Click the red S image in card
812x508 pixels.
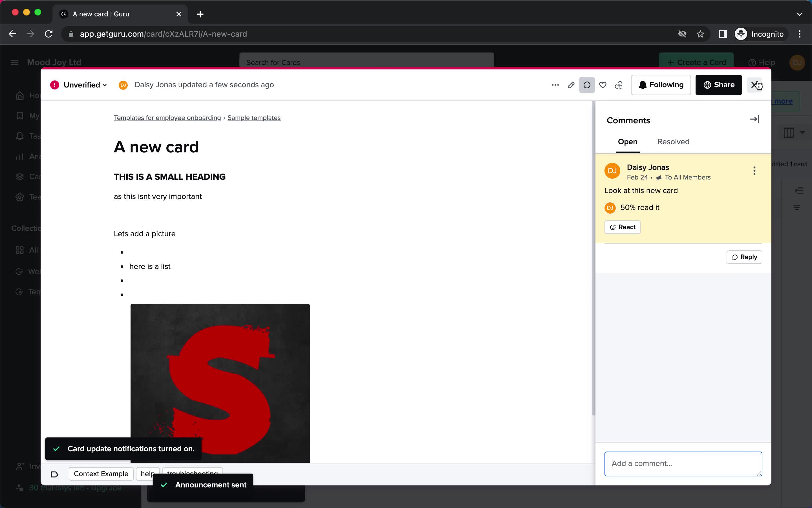coord(220,383)
